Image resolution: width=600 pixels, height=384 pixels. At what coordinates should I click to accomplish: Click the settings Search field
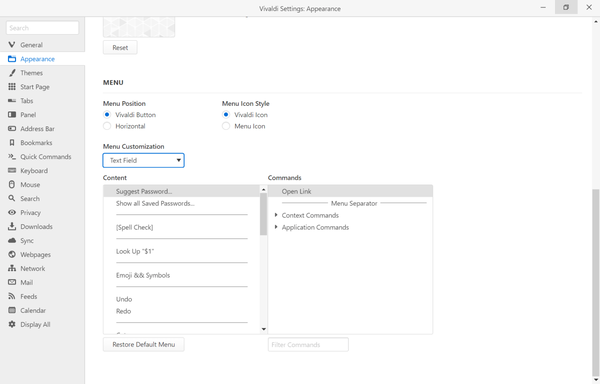point(42,28)
